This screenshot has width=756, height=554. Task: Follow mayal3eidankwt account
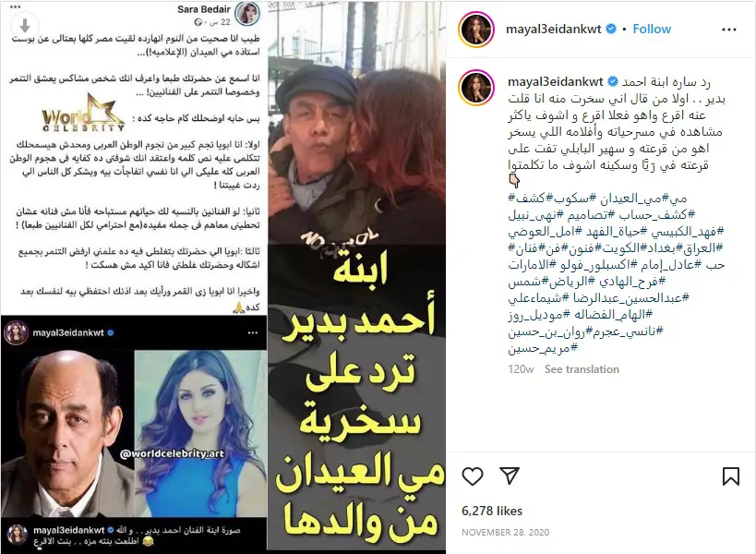pos(652,29)
